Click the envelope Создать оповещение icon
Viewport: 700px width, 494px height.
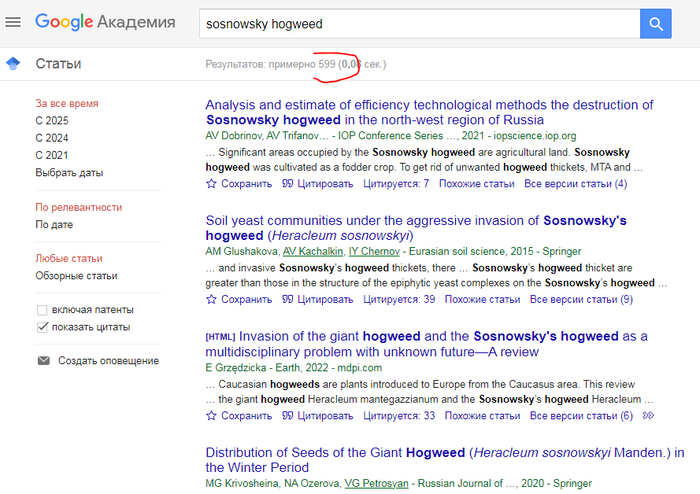[43, 360]
